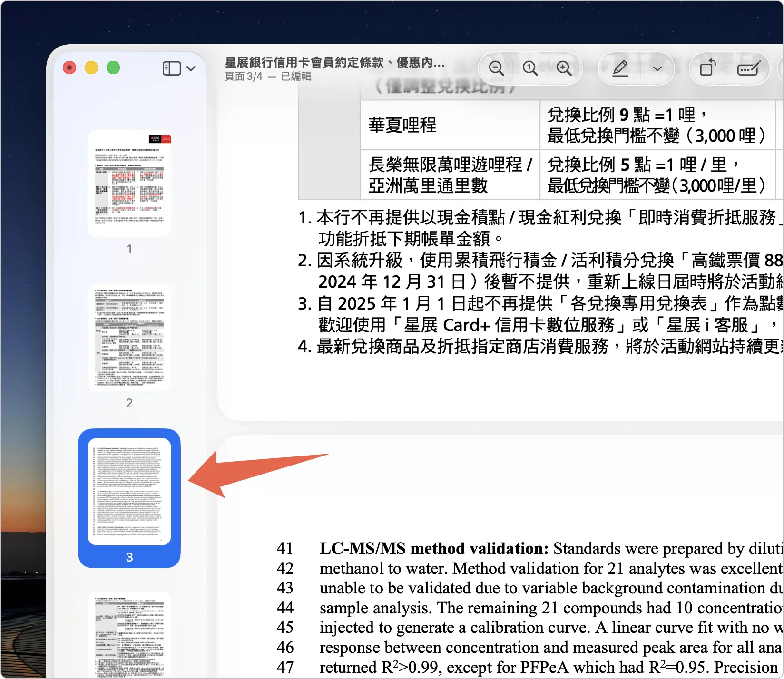Reset zoom to actual size
Screen dimensions: 784x679
[530, 68]
